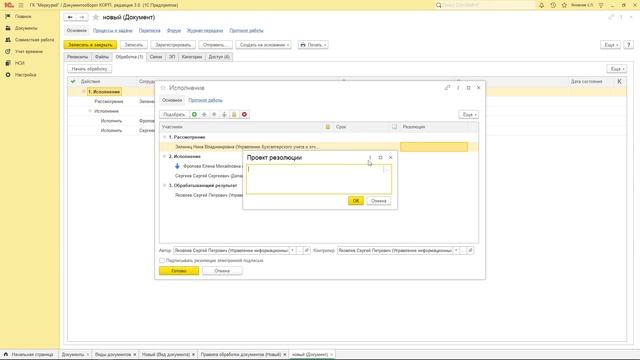Viewport: 640px width, 360px height.
Task: Click the open icon next to Автор field
Action: pyautogui.click(x=307, y=250)
